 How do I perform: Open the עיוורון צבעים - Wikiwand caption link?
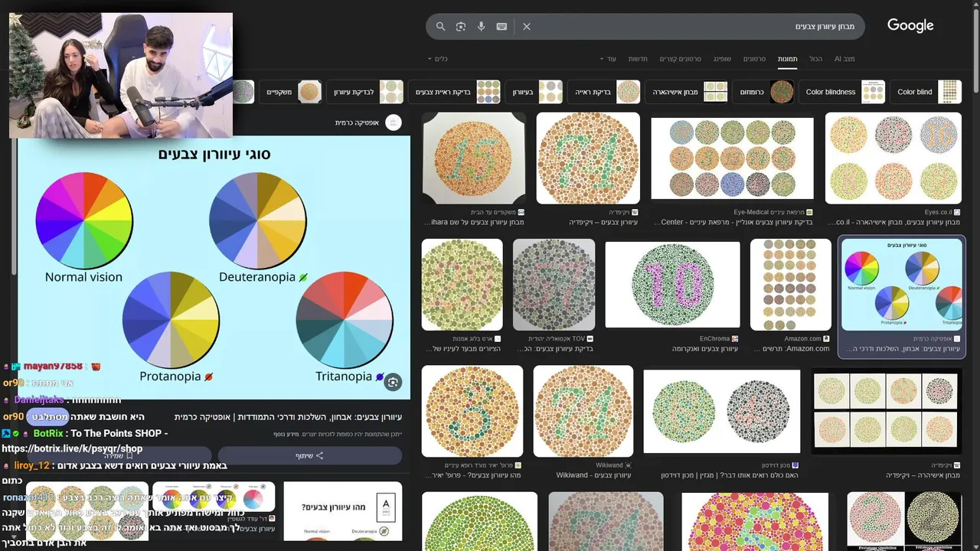[593, 474]
